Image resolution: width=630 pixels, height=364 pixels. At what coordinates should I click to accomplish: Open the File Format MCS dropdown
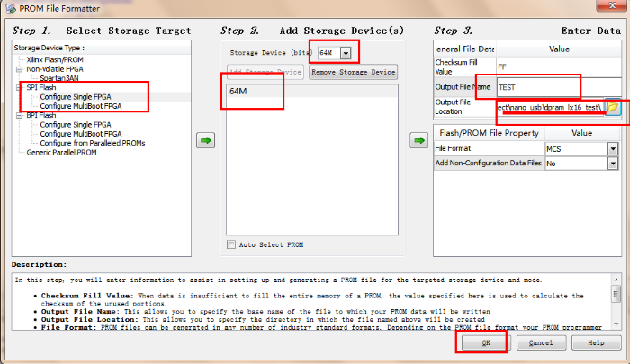[612, 148]
